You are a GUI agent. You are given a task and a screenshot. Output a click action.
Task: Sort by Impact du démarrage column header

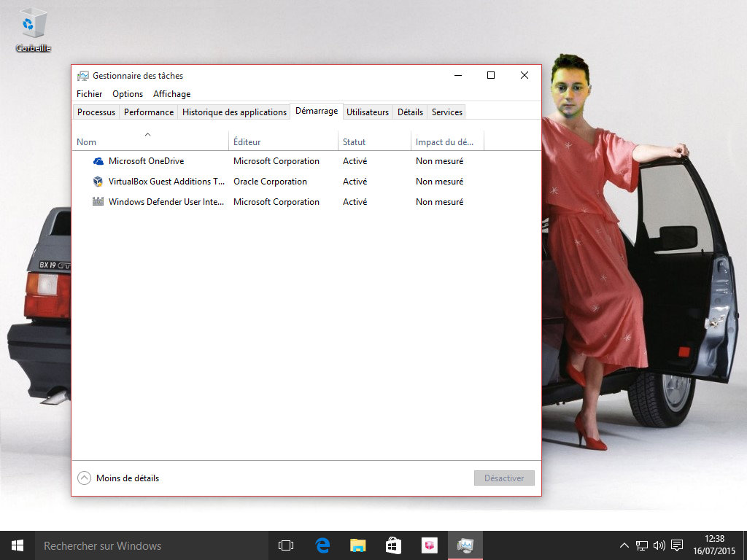447,141
